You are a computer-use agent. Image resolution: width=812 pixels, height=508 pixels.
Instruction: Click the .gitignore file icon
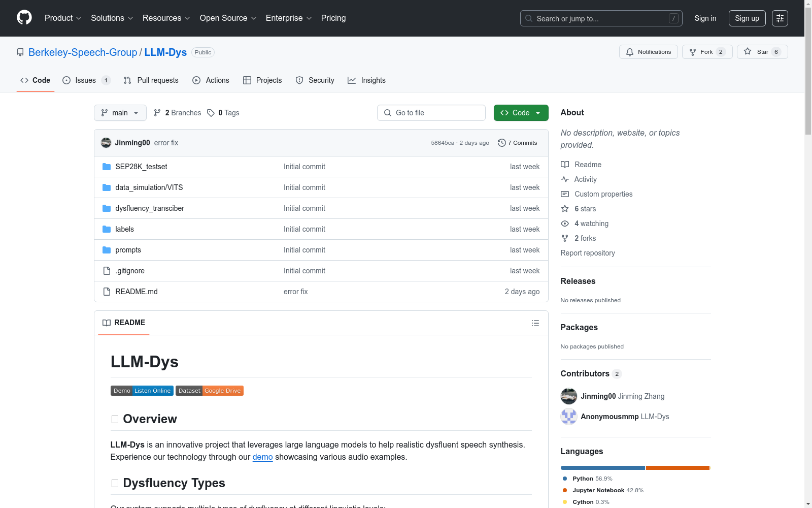107,271
